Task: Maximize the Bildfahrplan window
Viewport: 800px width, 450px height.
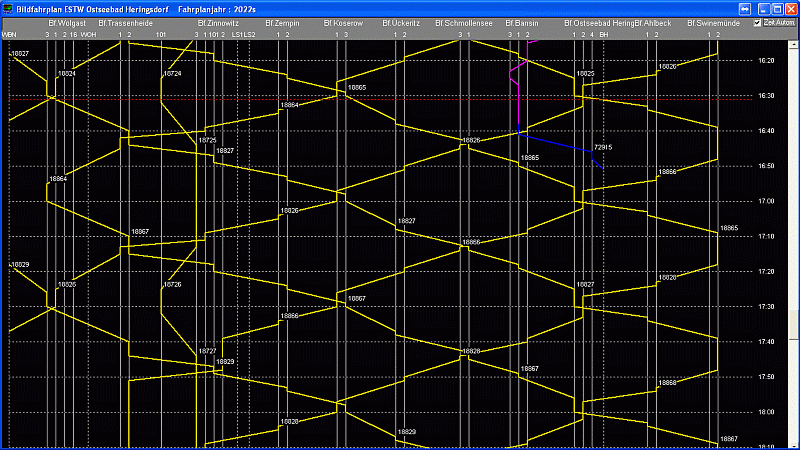Action: coord(777,9)
